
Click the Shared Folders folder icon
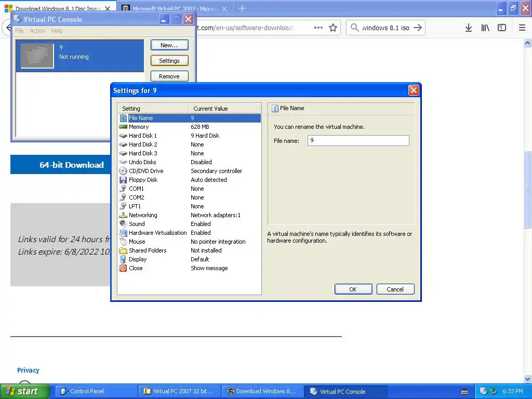[123, 250]
